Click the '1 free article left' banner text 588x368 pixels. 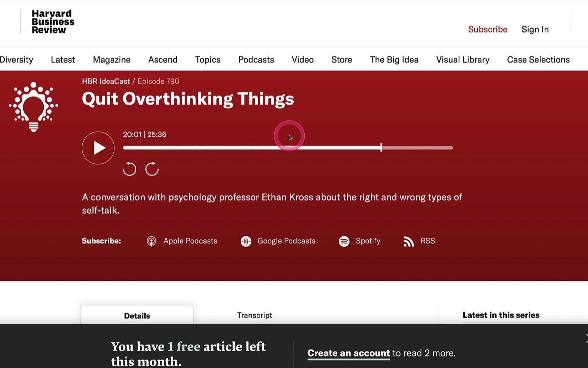click(x=188, y=354)
